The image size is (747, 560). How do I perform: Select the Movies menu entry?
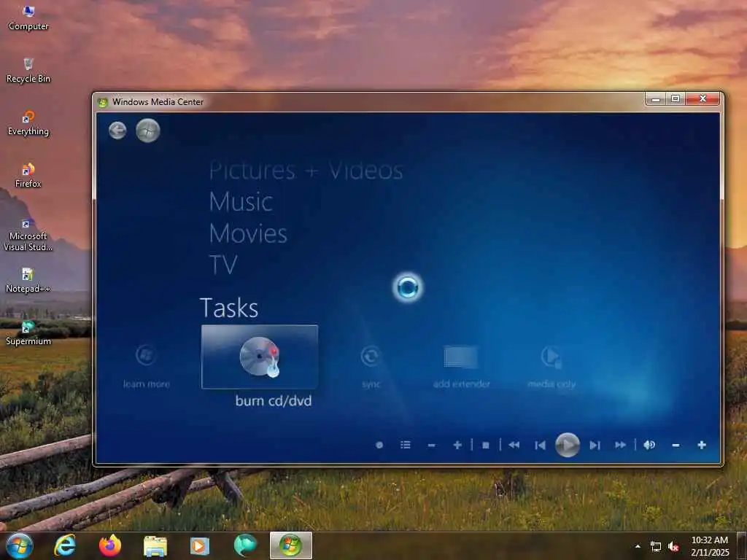coord(248,233)
